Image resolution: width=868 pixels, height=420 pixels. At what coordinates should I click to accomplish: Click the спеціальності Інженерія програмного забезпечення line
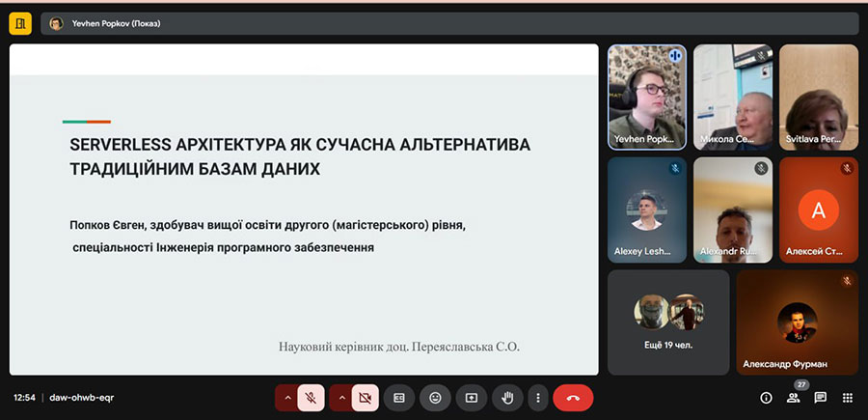[223, 248]
